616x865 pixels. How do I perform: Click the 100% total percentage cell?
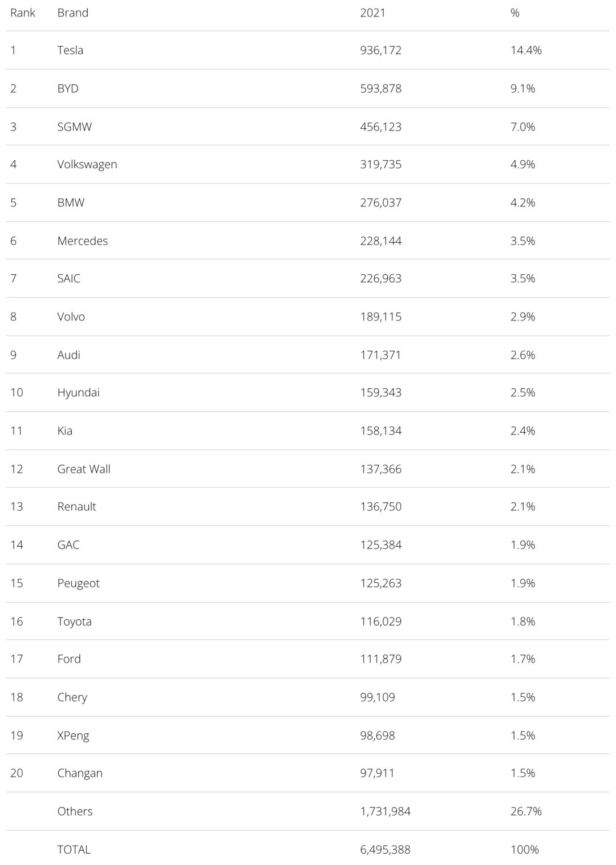[524, 849]
